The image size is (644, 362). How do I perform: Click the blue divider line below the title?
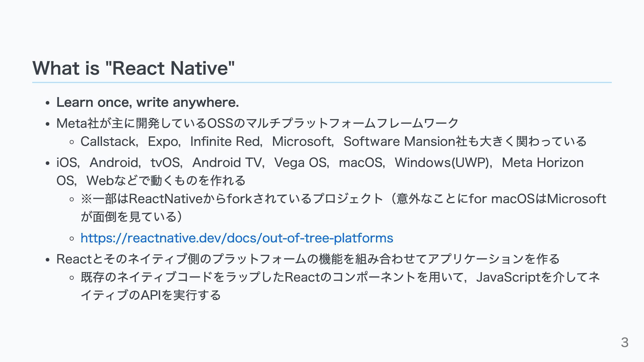[322, 82]
